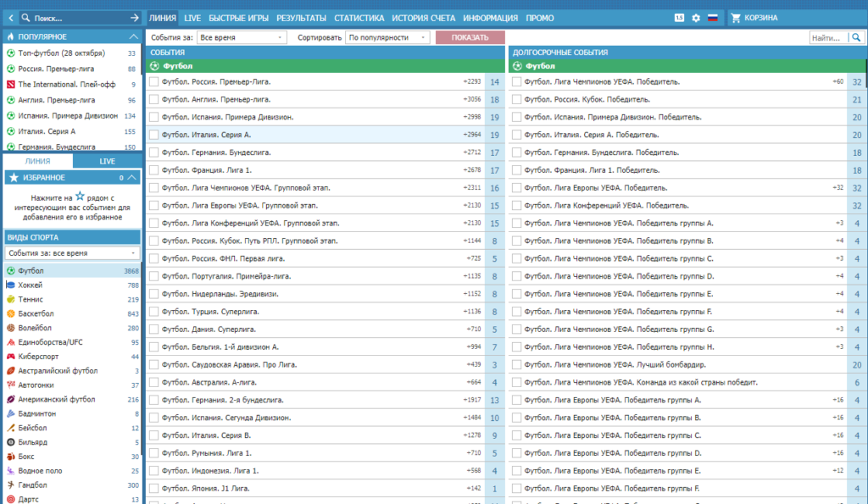This screenshot has width=868, height=504.
Task: Tick checkbox for Франция. Лига 1. event
Action: click(154, 170)
